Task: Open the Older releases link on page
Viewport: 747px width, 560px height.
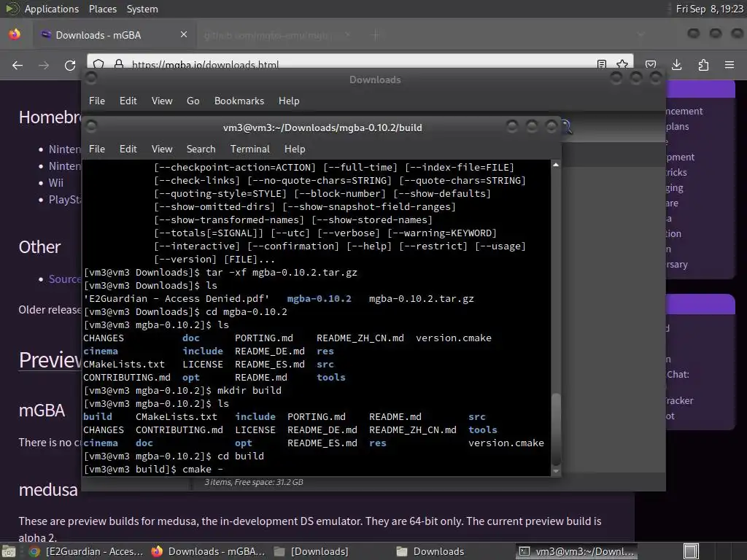Action: click(x=50, y=310)
